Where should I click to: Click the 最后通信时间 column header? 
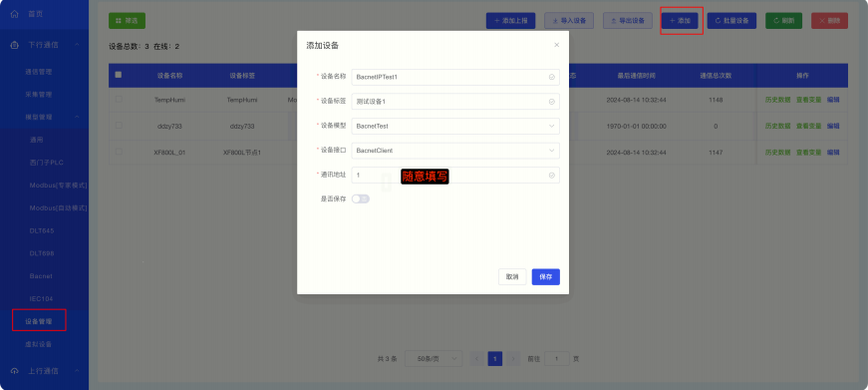(637, 76)
